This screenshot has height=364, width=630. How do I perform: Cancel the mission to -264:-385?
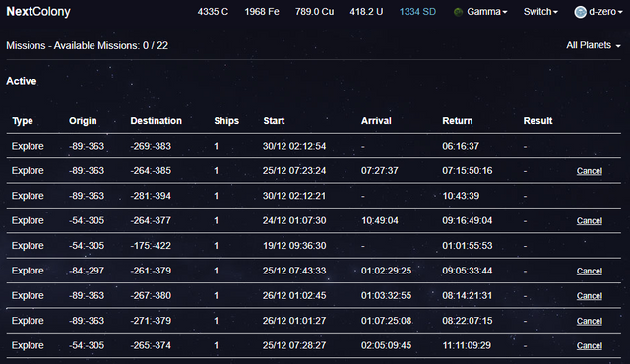pos(590,171)
